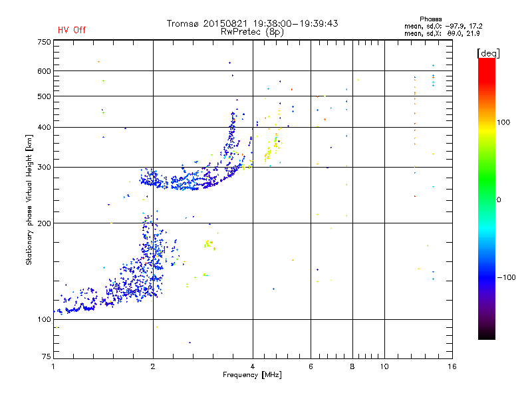Click the colorbar '0' tick label

pos(499,200)
